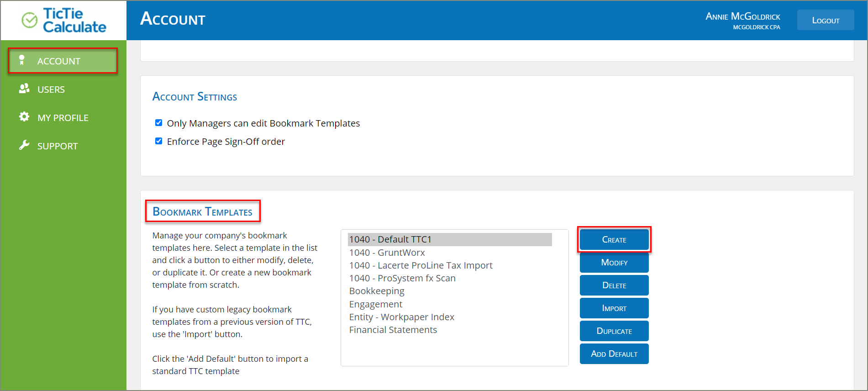This screenshot has width=868, height=391.
Task: Click Import for legacy templates
Action: coord(614,308)
